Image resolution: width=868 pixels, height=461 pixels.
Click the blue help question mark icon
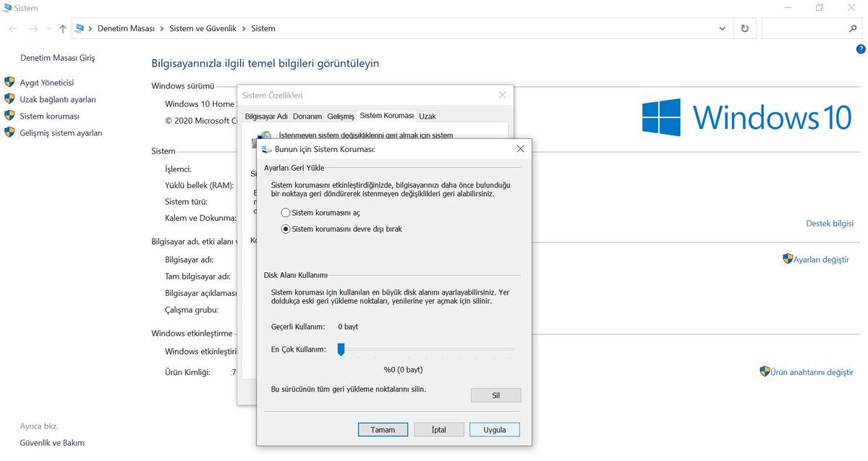tap(860, 49)
